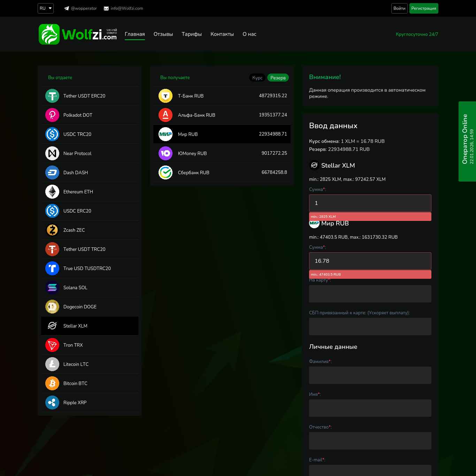The height and width of the screenshot is (476, 476).
Task: Switch to the Курс view toggle
Action: point(257,78)
